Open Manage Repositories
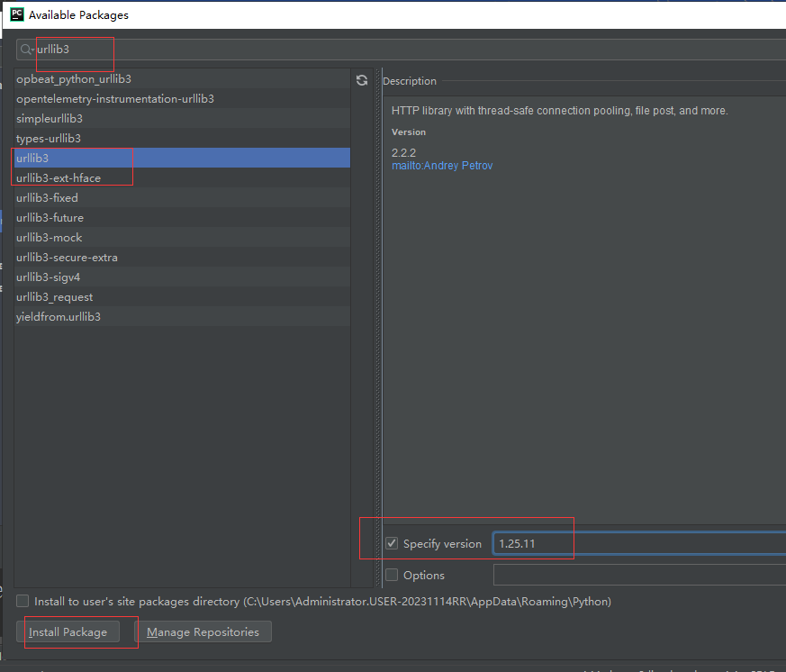 click(203, 631)
